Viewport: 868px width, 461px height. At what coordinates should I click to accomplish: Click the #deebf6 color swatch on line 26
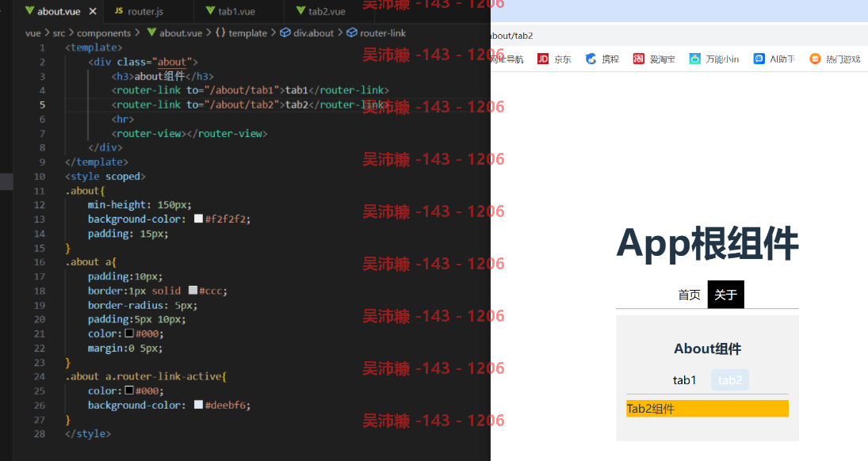coord(198,405)
